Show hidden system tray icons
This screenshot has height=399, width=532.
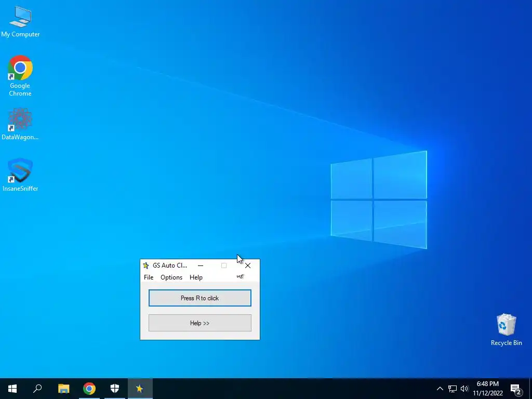pos(440,389)
